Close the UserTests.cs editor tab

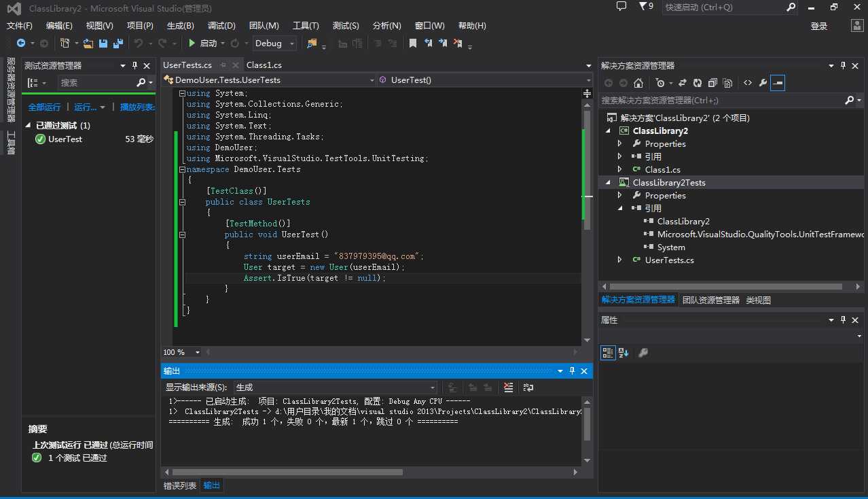(x=235, y=65)
